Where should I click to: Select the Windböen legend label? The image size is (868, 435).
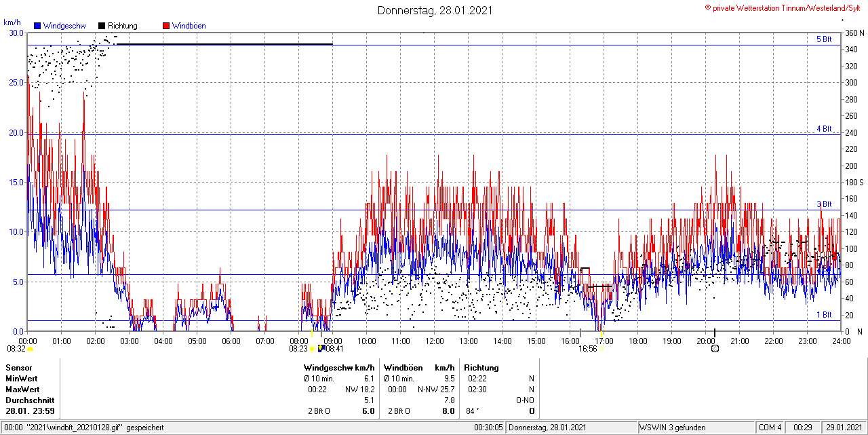click(189, 26)
